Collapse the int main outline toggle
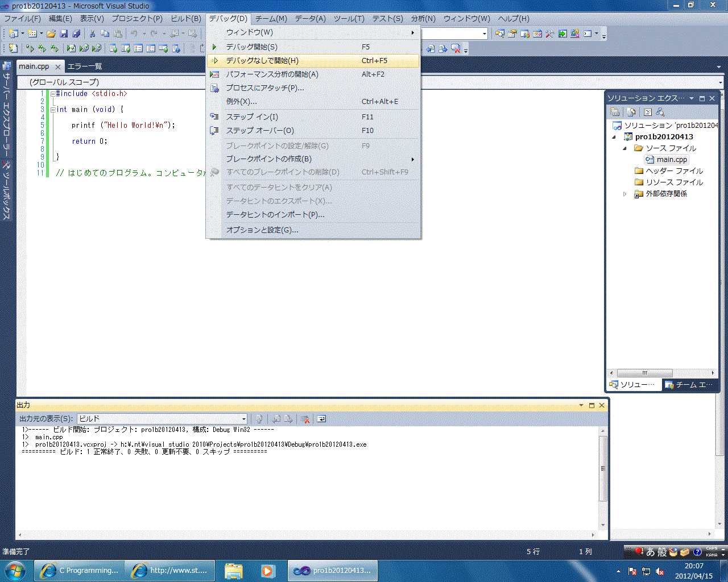 point(52,110)
